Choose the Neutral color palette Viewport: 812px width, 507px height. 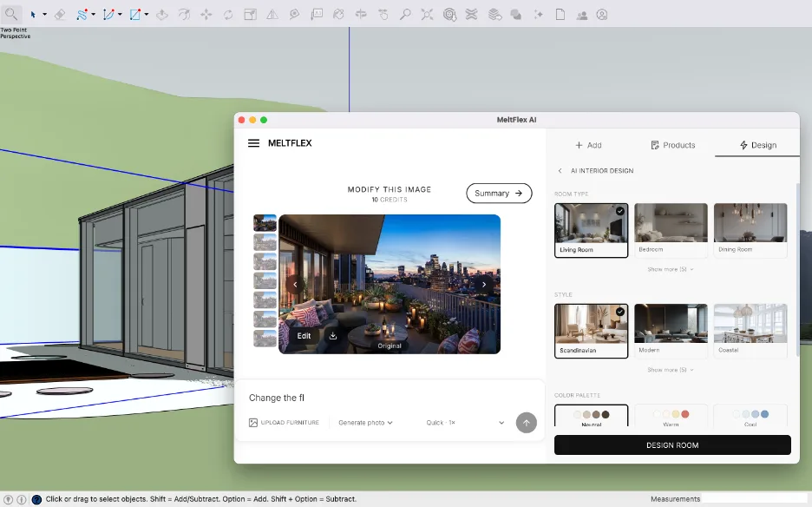(x=591, y=416)
